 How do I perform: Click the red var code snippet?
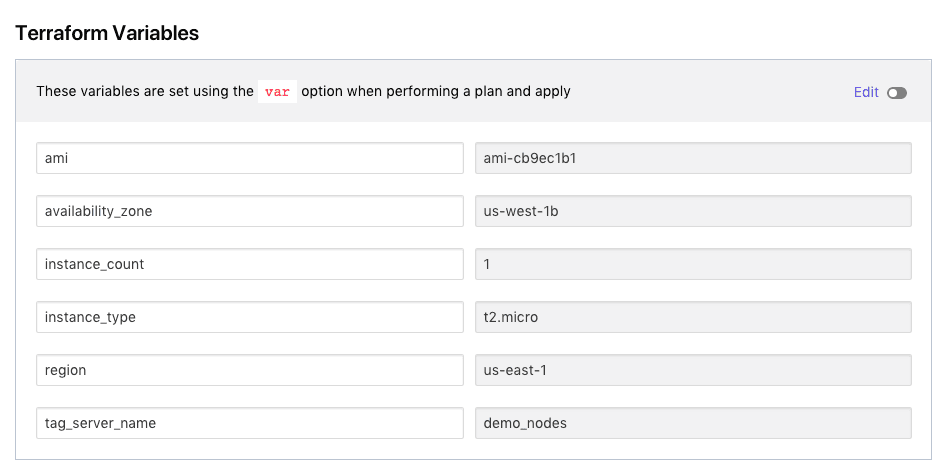pyautogui.click(x=277, y=92)
